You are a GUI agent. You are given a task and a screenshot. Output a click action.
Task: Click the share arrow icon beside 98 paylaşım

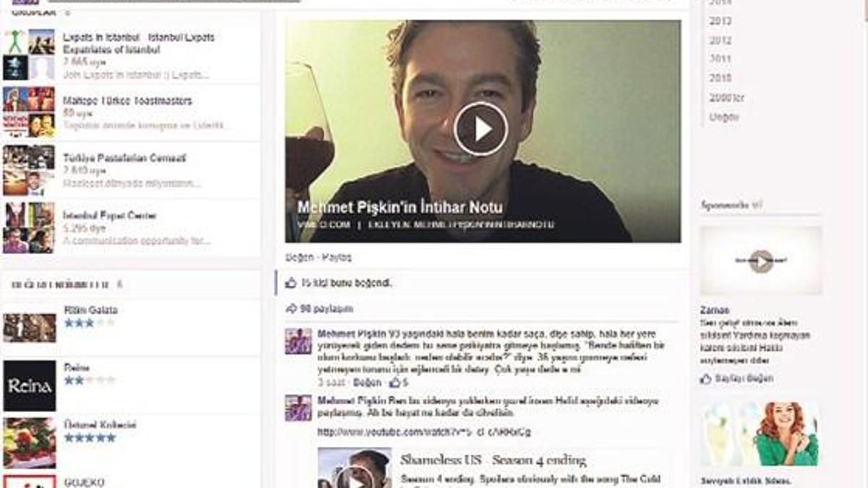[291, 309]
